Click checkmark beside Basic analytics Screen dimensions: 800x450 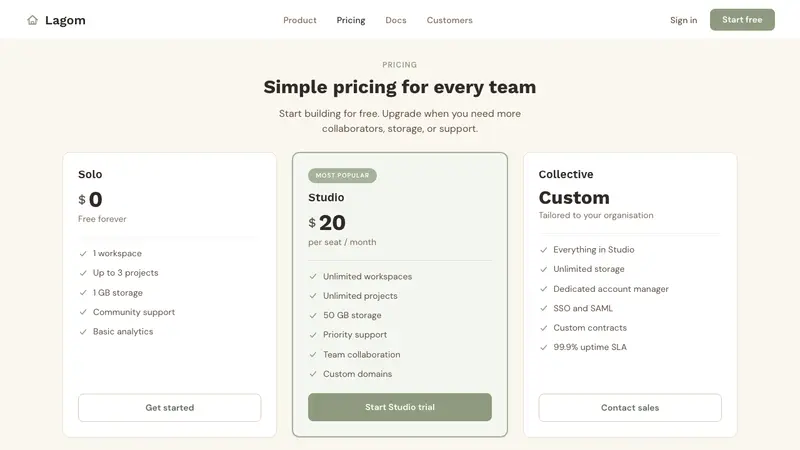click(x=83, y=332)
